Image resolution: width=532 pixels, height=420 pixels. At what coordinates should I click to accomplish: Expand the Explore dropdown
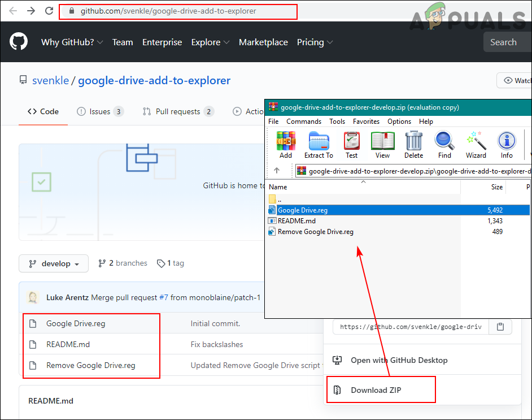pos(210,42)
